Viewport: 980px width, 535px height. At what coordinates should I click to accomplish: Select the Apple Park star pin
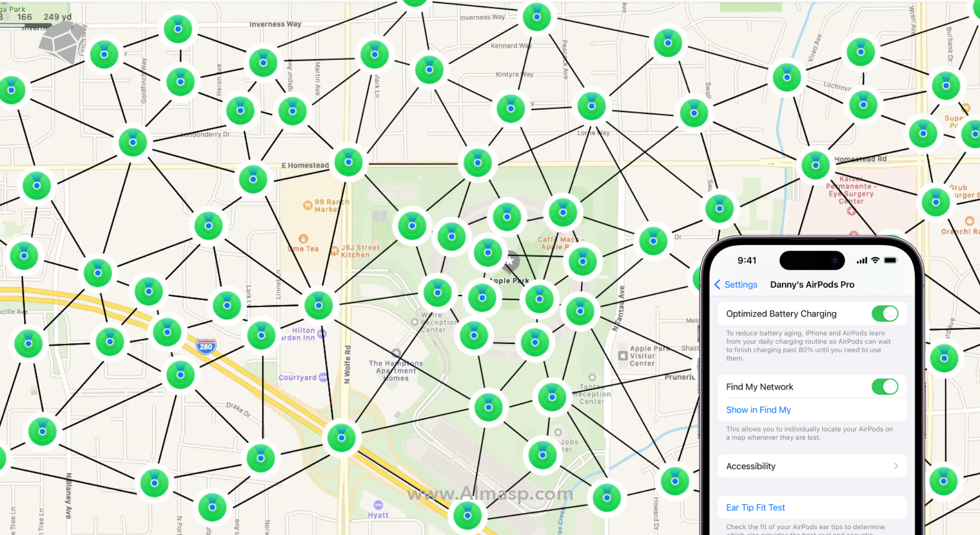[x=510, y=261]
